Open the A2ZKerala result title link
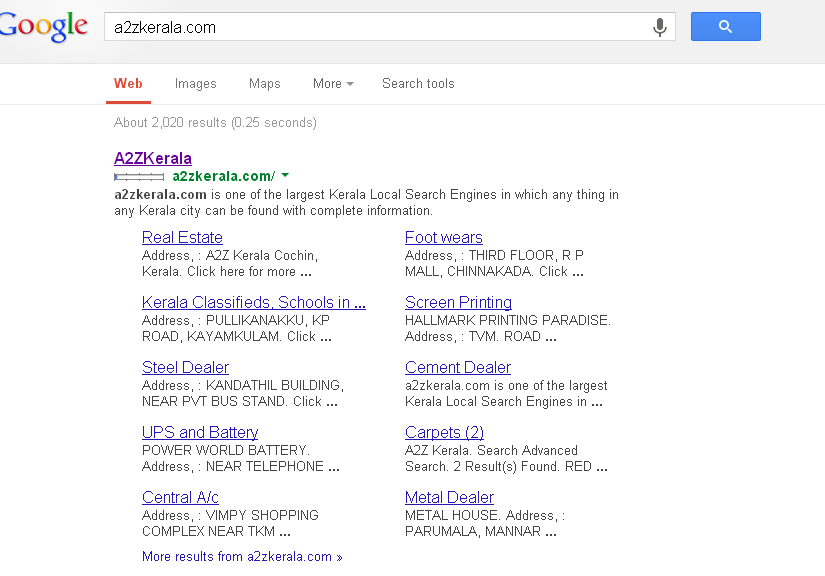This screenshot has width=825, height=576. [x=153, y=158]
